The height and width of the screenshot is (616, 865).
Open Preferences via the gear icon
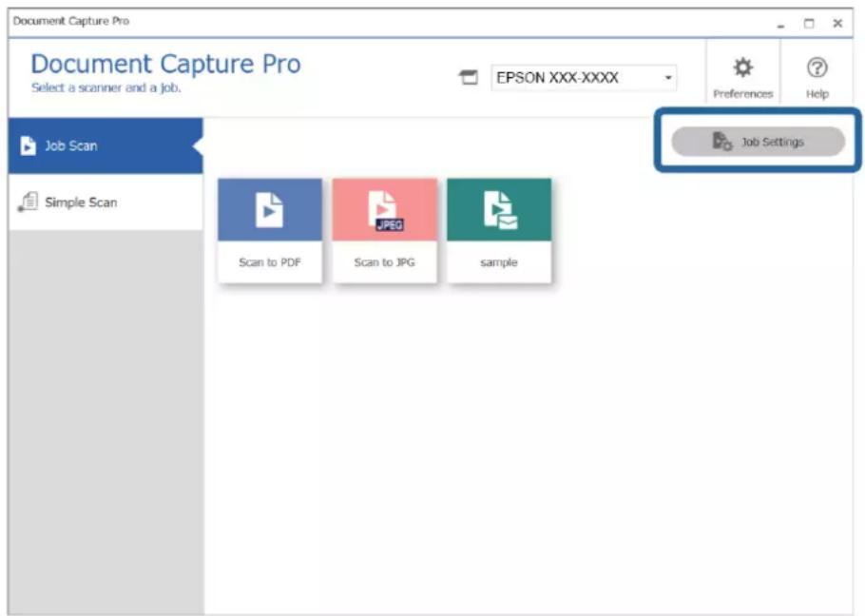pyautogui.click(x=742, y=68)
